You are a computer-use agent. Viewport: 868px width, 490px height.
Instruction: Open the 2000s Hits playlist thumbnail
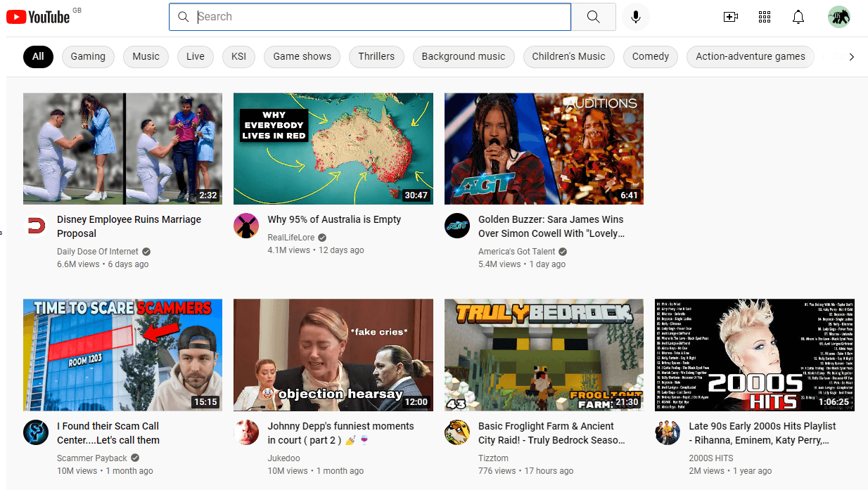coord(755,355)
